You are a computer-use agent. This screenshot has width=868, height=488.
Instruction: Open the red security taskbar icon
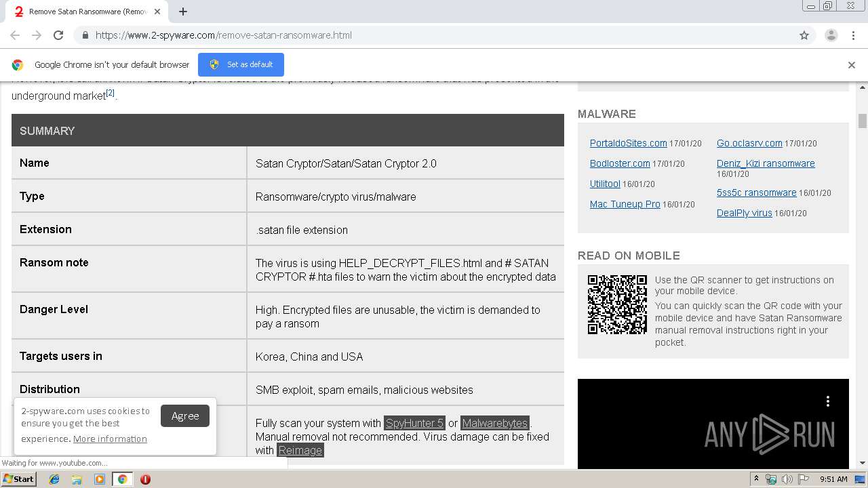(x=145, y=479)
